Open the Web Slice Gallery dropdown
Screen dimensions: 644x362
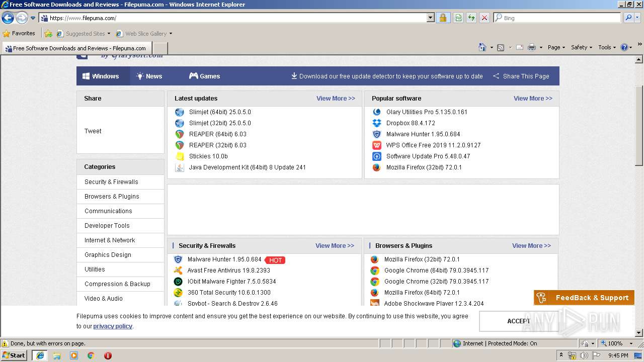171,34
